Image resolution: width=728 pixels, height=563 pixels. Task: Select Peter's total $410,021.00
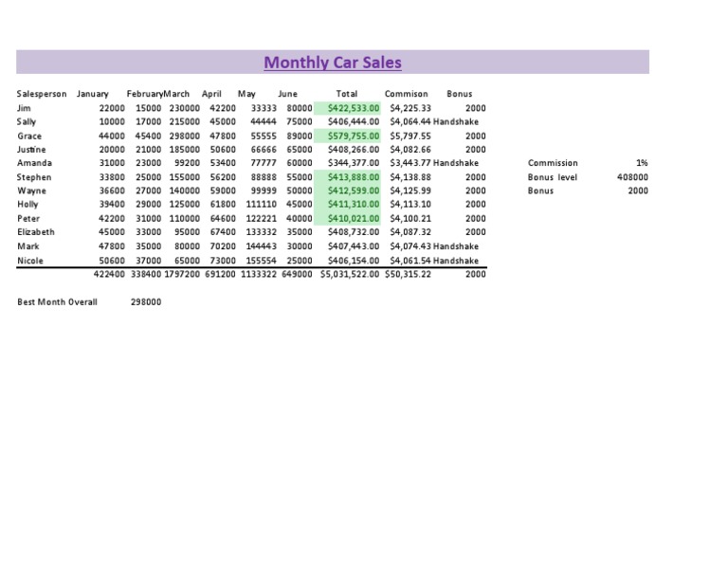pyautogui.click(x=354, y=219)
